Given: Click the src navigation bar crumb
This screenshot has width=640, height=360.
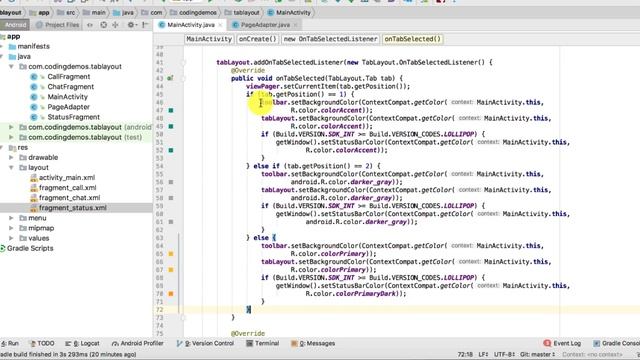Looking at the screenshot, I should click(67, 13).
